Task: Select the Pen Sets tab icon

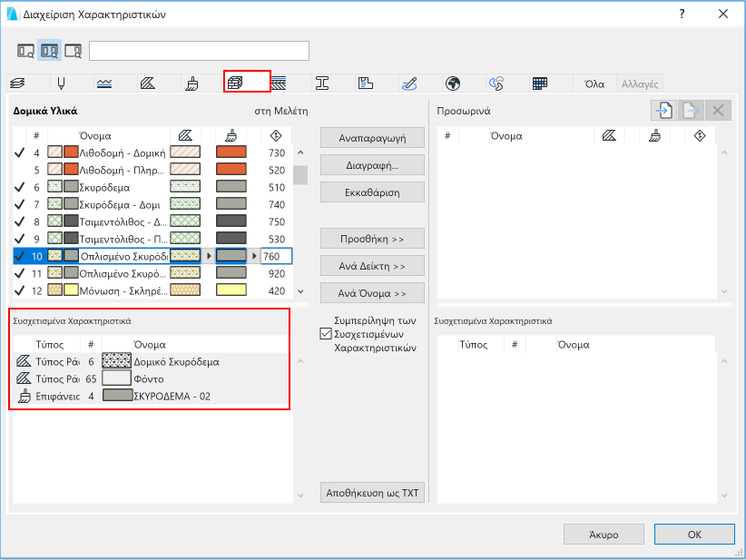Action: pos(61,84)
